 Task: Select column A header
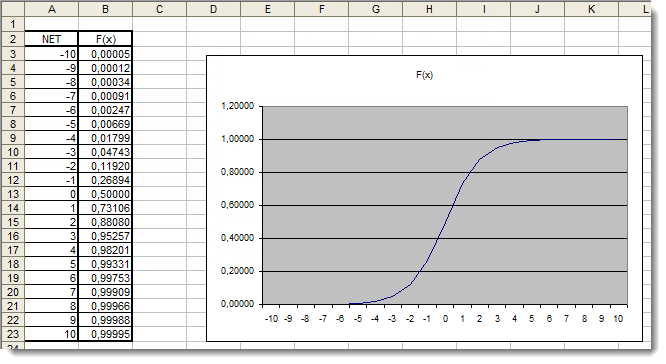click(51, 9)
